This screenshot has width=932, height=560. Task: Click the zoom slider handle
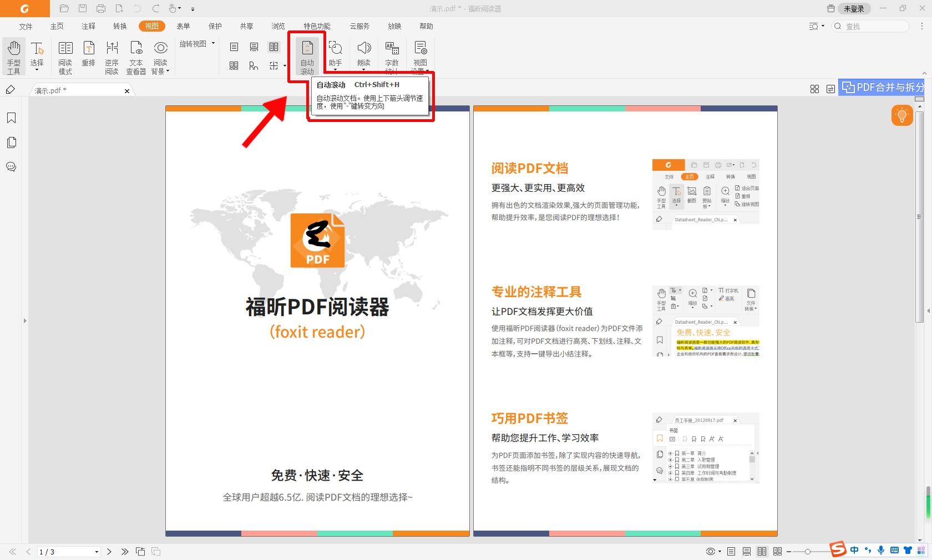click(x=808, y=552)
